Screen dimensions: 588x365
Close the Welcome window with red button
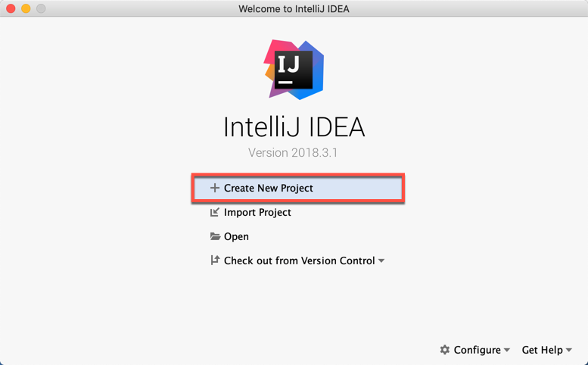coord(11,8)
